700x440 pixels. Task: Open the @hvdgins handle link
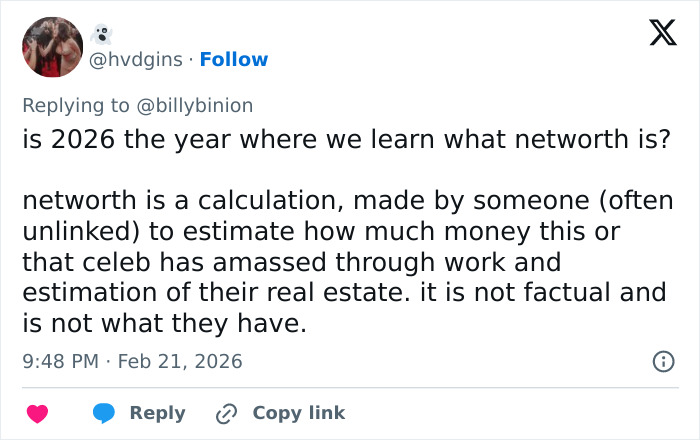pyautogui.click(x=137, y=59)
